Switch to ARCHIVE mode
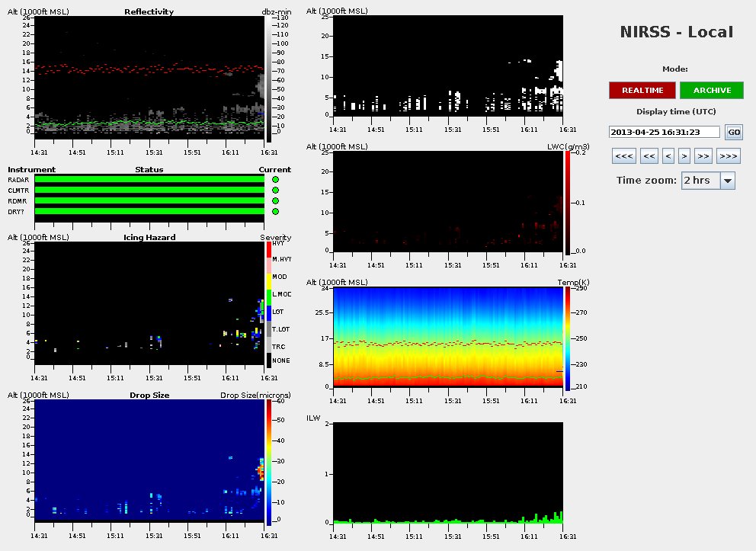 pyautogui.click(x=712, y=90)
